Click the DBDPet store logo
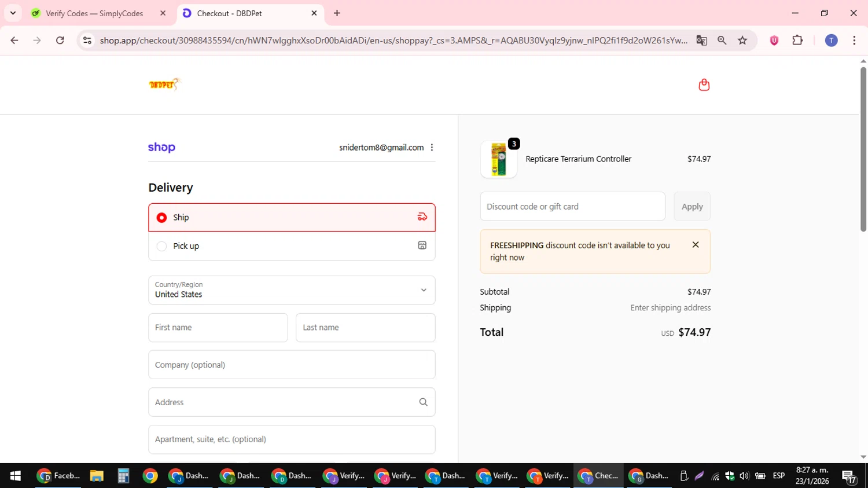The height and width of the screenshot is (488, 868). coord(165,85)
